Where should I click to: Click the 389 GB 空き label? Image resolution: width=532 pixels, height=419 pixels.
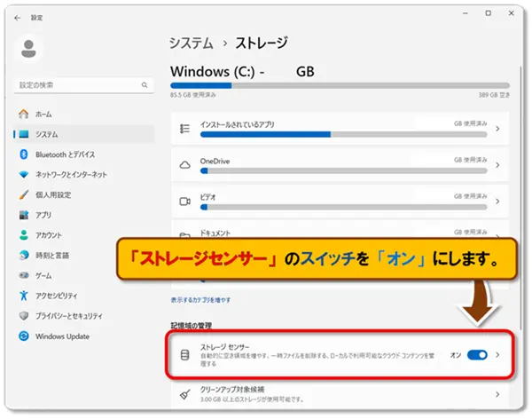pos(494,95)
